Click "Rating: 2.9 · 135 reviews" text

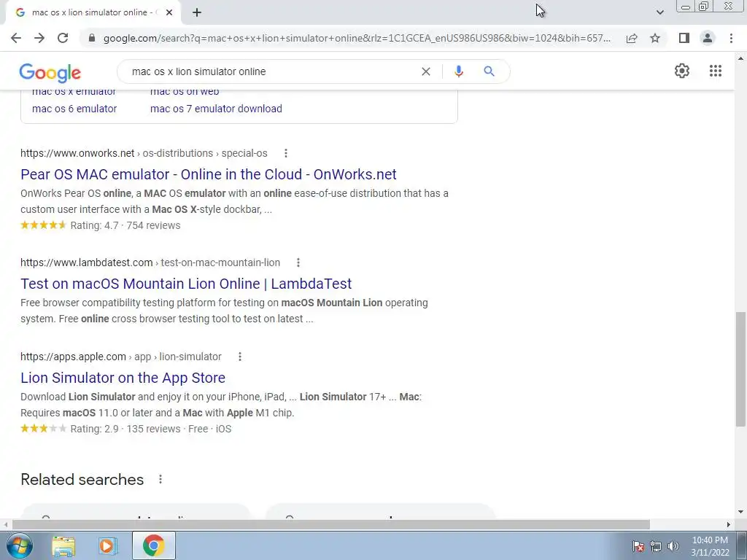point(125,429)
